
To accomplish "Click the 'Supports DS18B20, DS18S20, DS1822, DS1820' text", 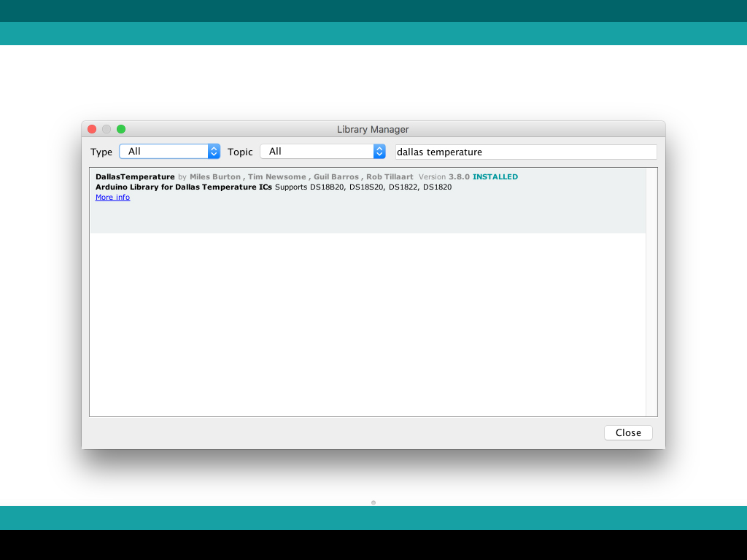I will [363, 187].
